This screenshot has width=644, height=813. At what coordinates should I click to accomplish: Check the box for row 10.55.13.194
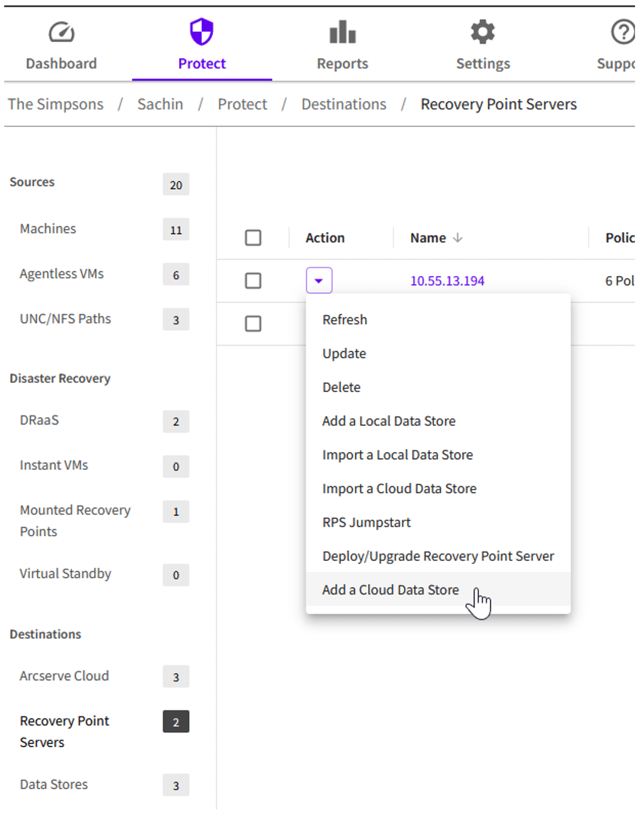[x=253, y=281]
